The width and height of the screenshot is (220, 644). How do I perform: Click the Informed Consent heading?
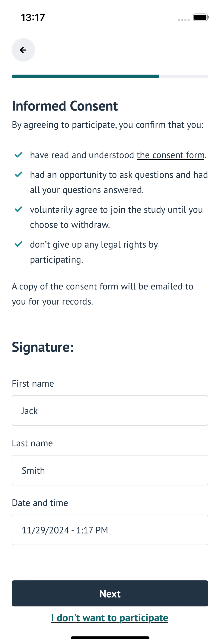click(65, 106)
